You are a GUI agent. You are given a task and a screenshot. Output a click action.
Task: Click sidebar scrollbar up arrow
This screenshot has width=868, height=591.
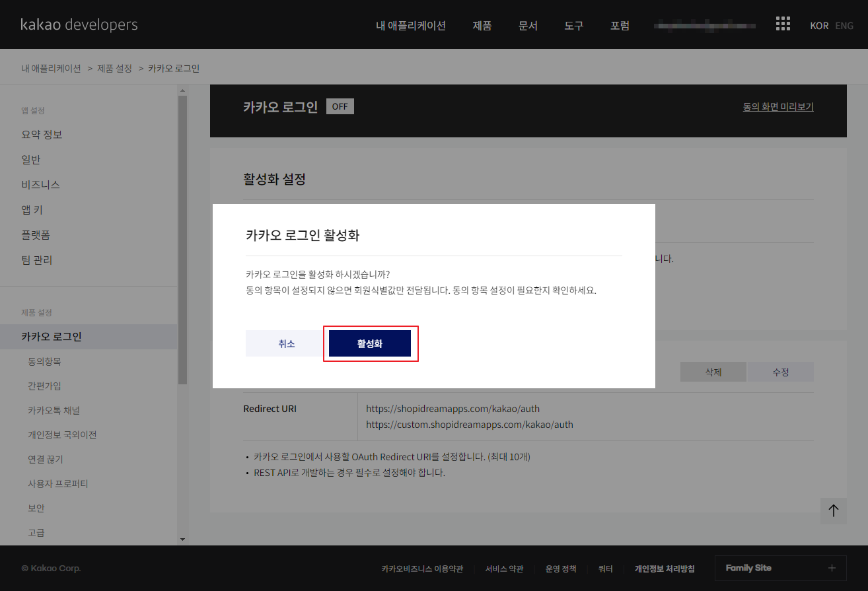[183, 90]
